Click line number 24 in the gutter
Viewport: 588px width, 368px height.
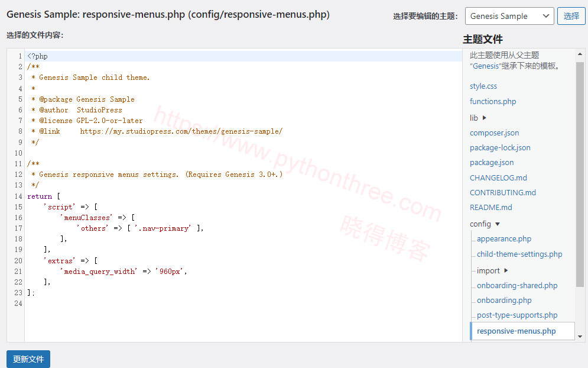click(x=18, y=304)
